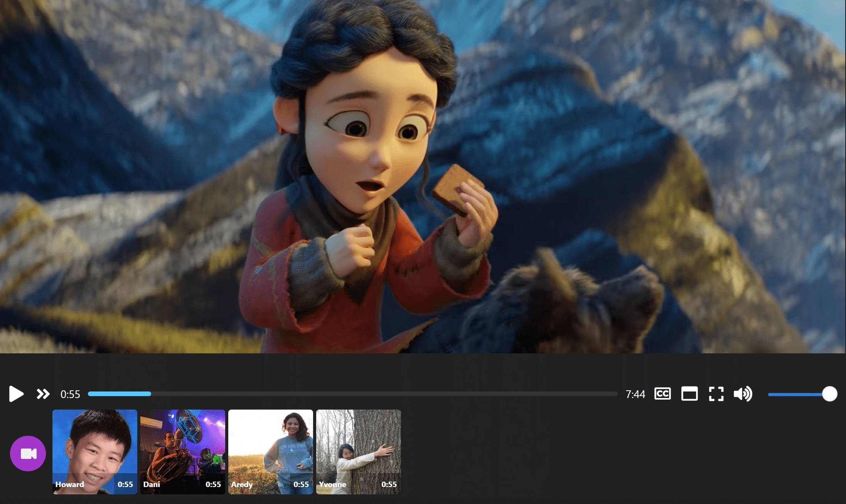Click the Howard name label

pos(69,484)
